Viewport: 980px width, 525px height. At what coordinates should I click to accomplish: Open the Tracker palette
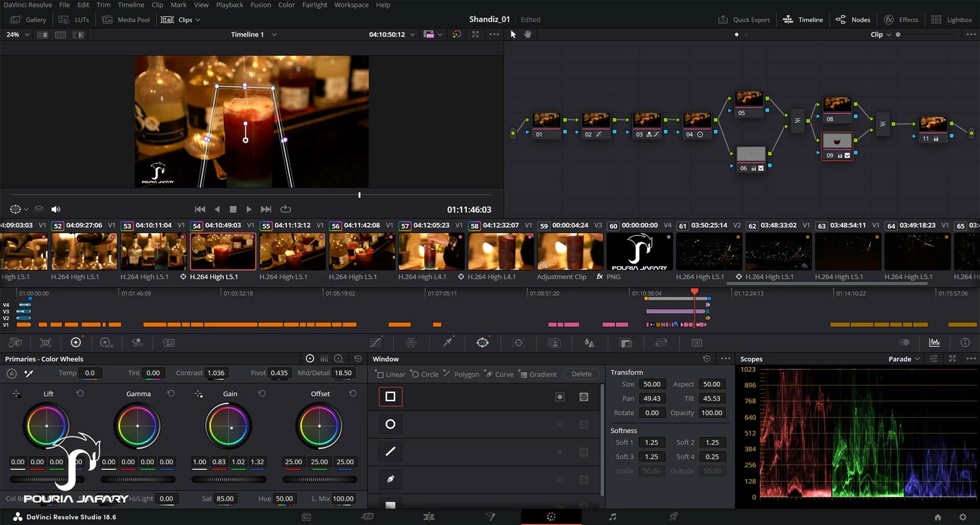pyautogui.click(x=518, y=342)
